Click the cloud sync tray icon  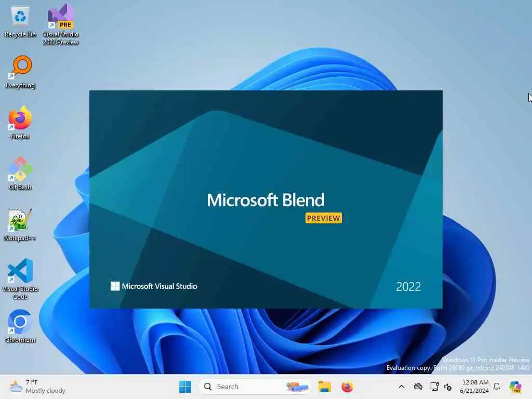coord(418,387)
